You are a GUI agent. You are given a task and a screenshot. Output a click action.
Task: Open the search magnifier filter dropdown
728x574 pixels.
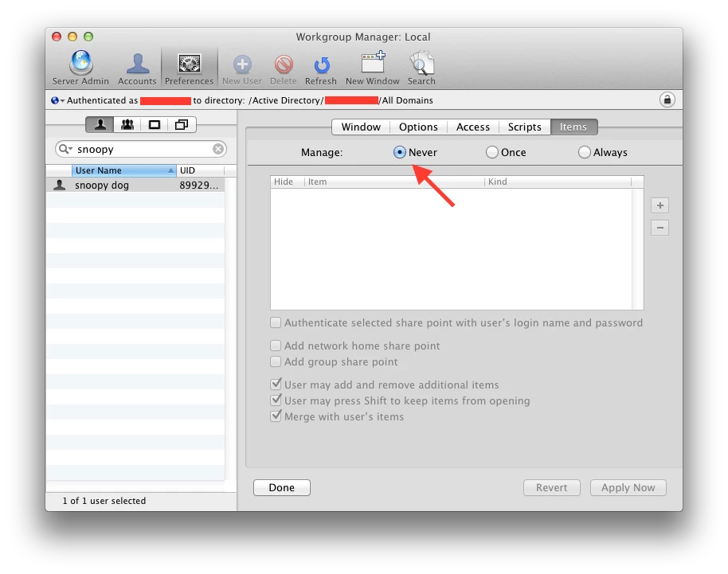pyautogui.click(x=65, y=149)
